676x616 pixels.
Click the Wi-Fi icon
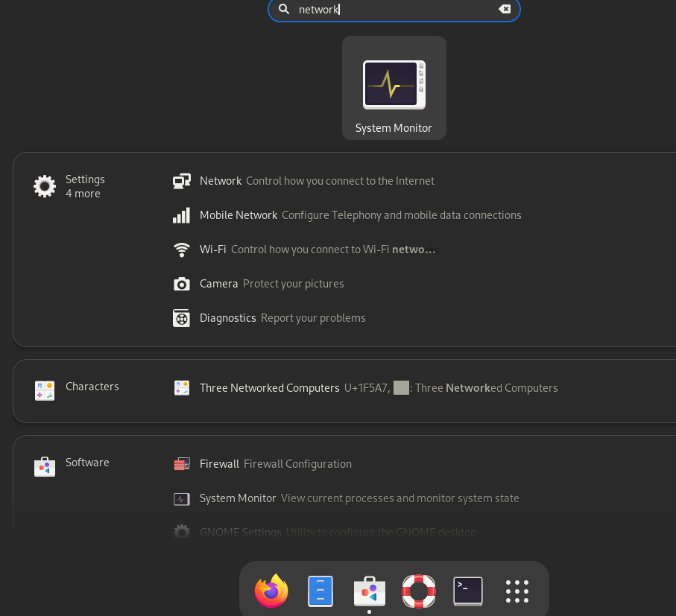[x=182, y=250]
